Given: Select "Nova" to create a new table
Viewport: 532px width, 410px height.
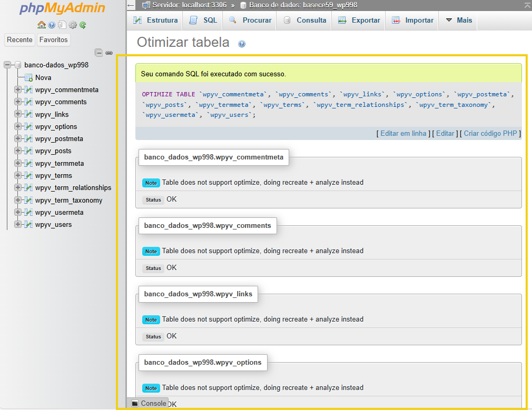Looking at the screenshot, I should coord(43,77).
